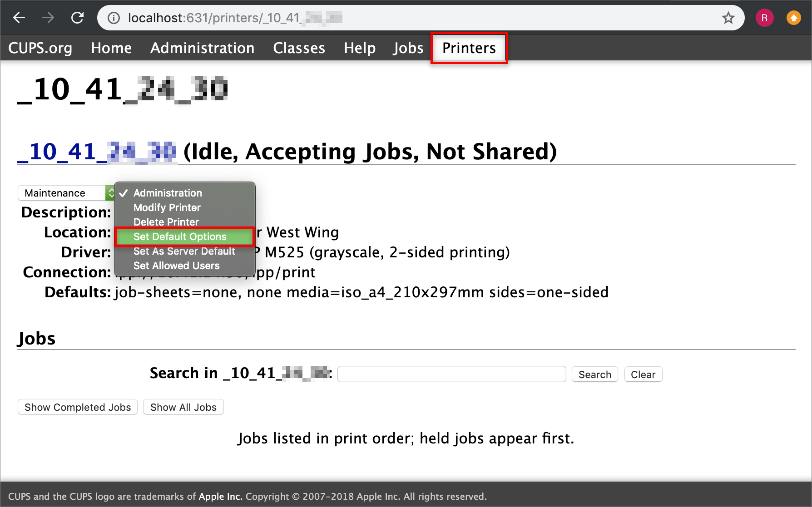Focus the job search text field
812x507 pixels.
coord(452,374)
